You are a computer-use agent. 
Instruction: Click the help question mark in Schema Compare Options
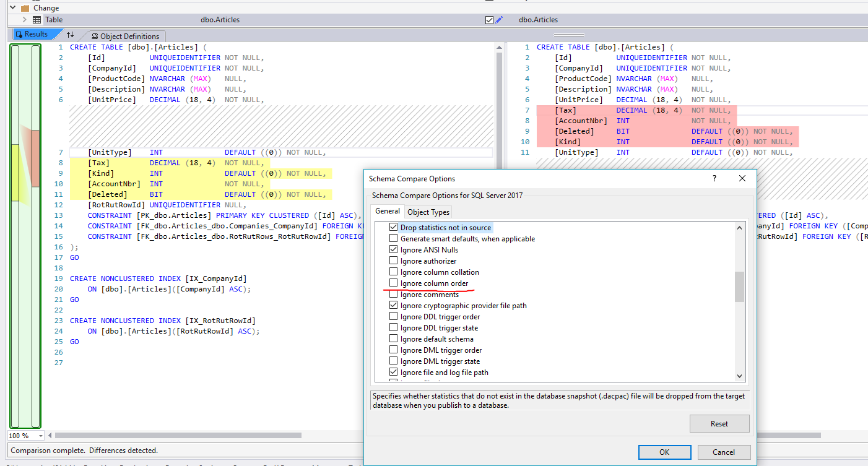pos(714,178)
